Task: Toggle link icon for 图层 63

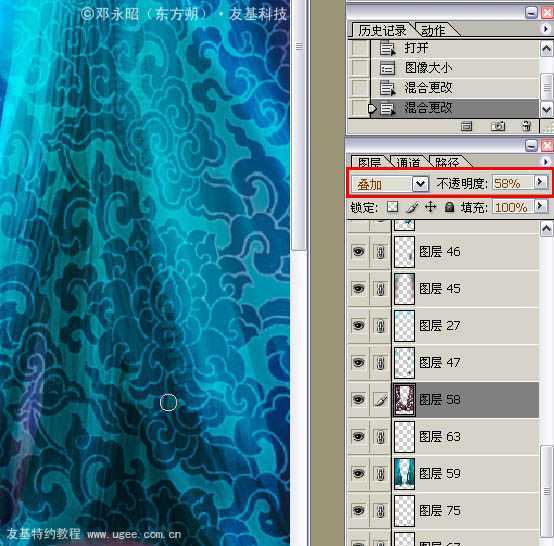Action: [x=380, y=437]
